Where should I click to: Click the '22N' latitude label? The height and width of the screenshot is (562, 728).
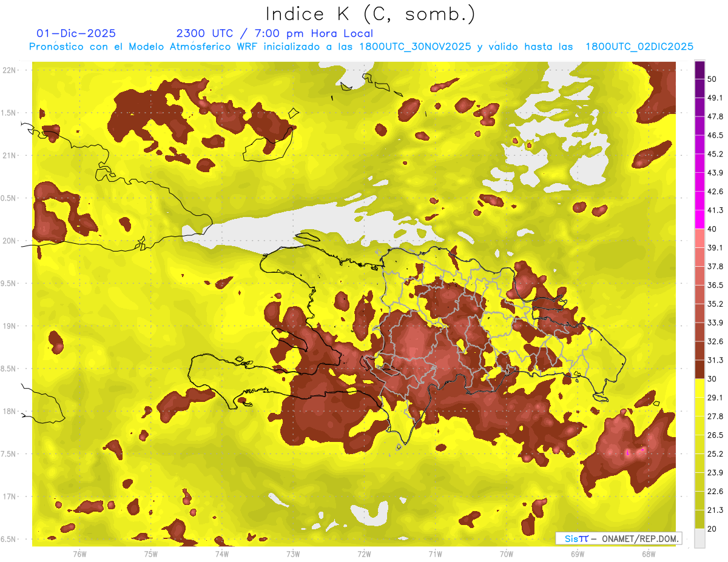9,70
